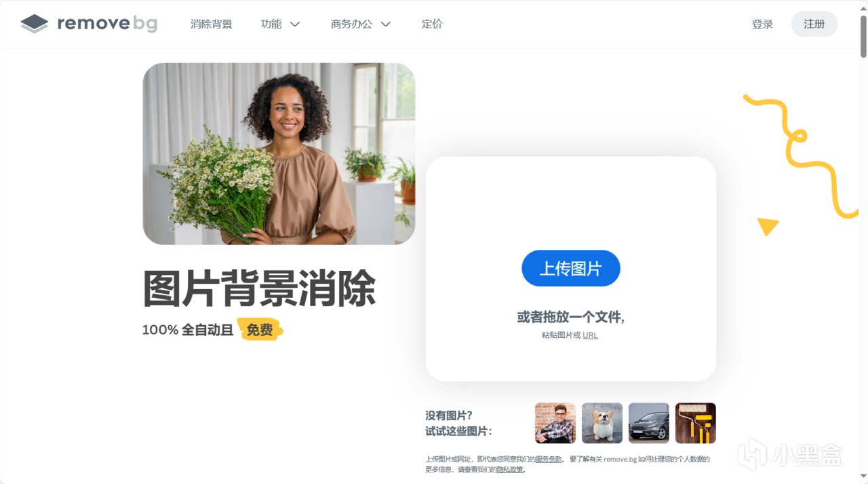Click the 上传图片 upload button
This screenshot has width=868, height=484.
pyautogui.click(x=571, y=268)
